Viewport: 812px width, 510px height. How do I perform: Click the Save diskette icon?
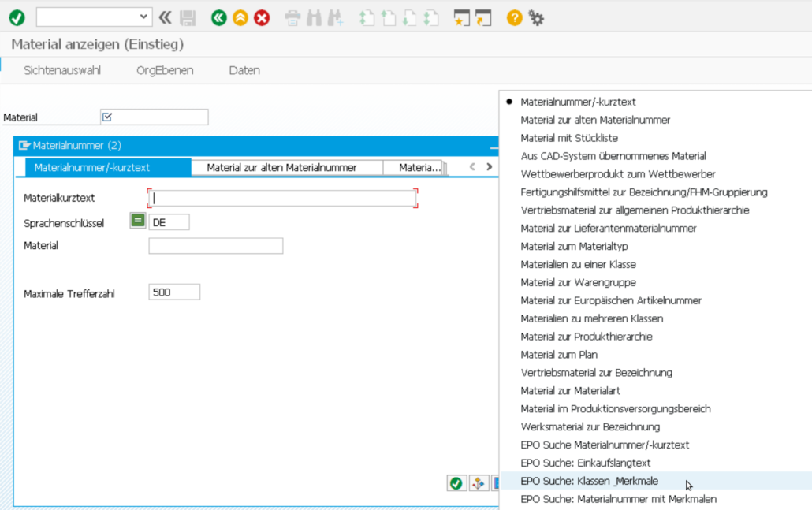click(188, 18)
